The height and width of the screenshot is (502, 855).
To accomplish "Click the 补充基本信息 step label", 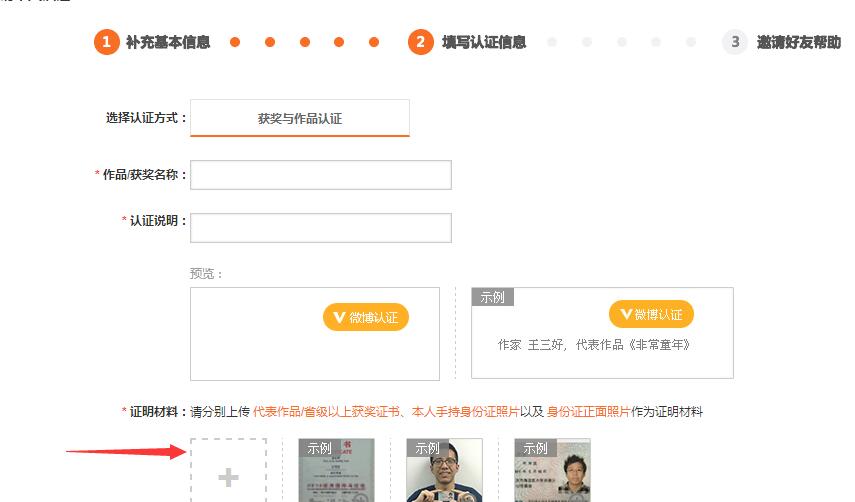I will tap(168, 42).
